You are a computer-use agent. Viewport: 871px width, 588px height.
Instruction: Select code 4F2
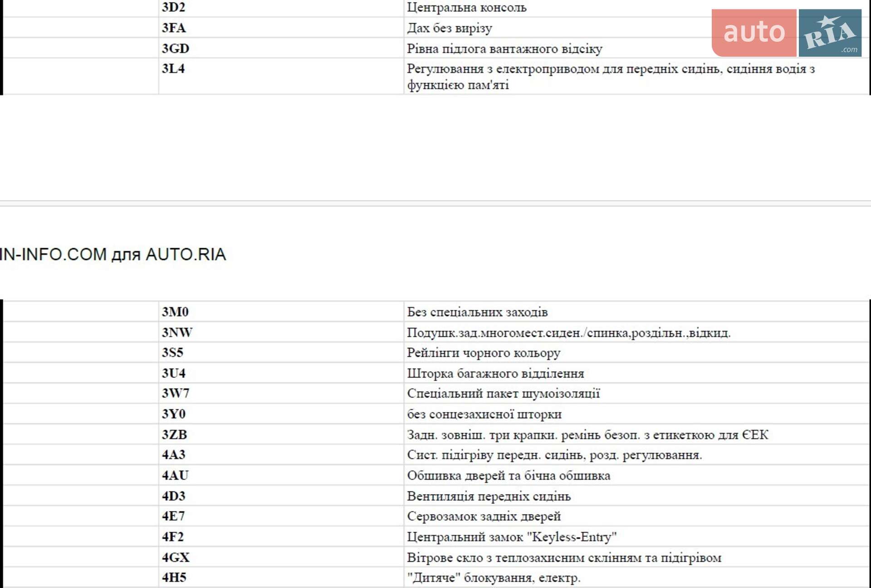click(173, 537)
